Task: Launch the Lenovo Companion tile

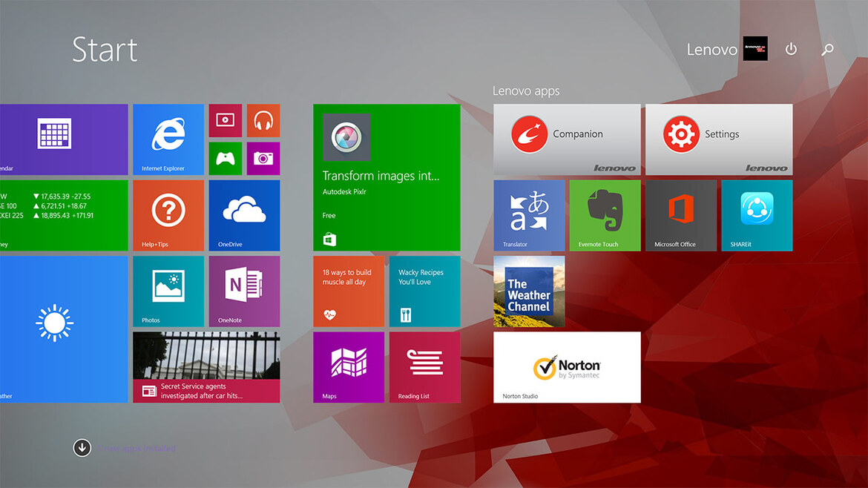Action: click(x=567, y=139)
